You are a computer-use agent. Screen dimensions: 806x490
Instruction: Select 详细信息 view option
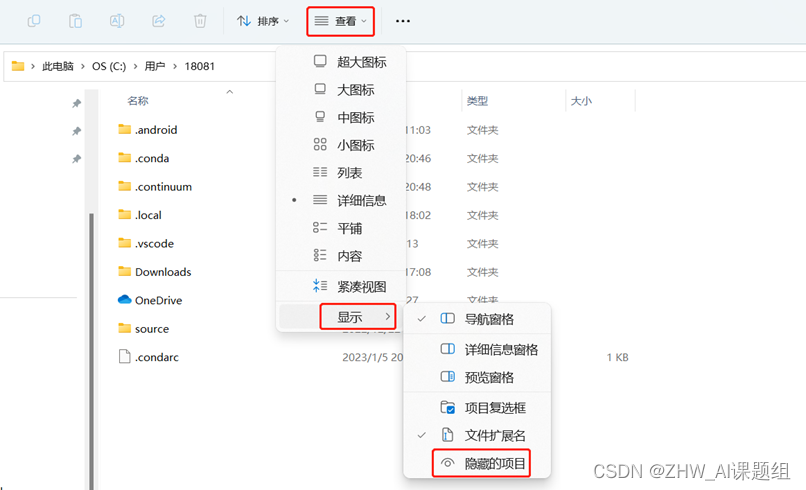click(x=341, y=201)
